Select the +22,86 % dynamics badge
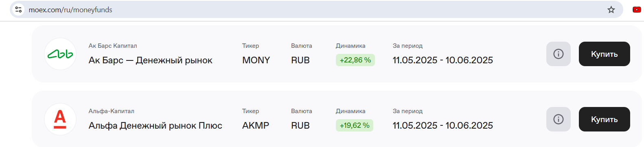Viewport: 644px width, 147px height. coord(355,60)
